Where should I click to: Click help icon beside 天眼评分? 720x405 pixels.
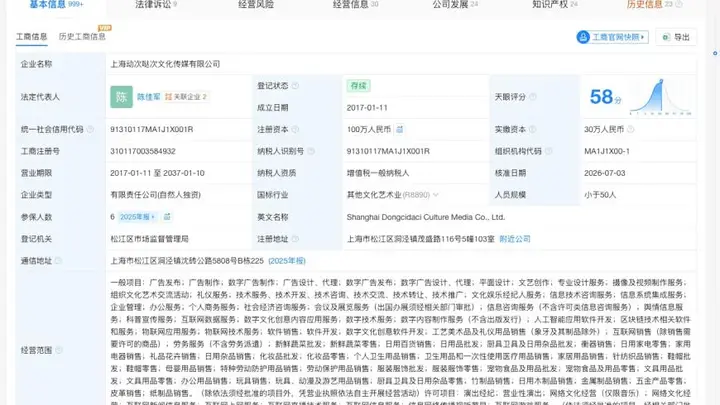(533, 97)
